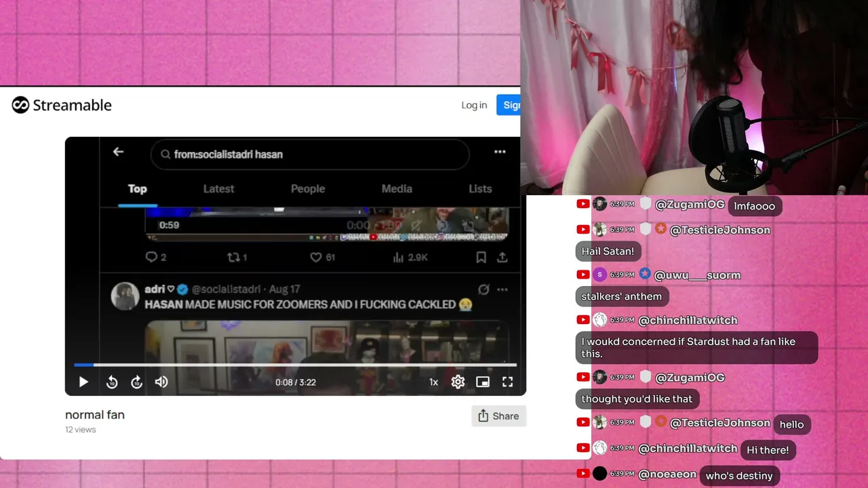This screenshot has height=488, width=868.
Task: Click the tweet share upload icon
Action: click(x=502, y=258)
